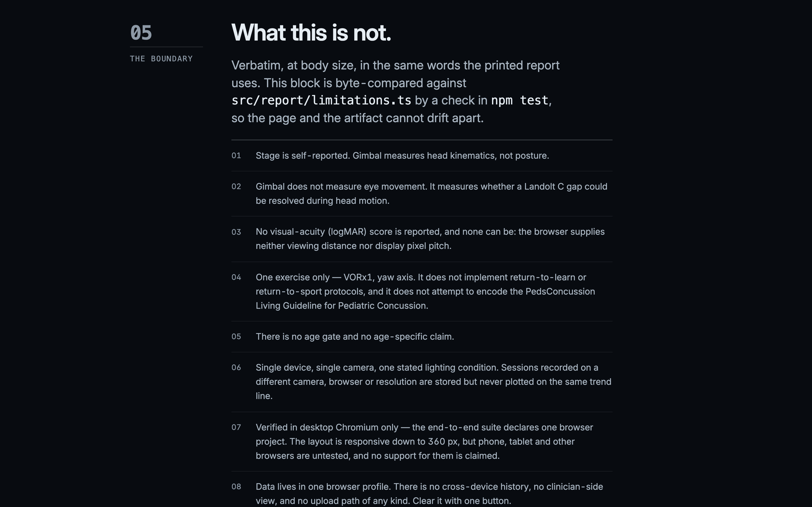Screen dimensions: 812x507
Task: Click list number 03 marker
Action: click(236, 232)
